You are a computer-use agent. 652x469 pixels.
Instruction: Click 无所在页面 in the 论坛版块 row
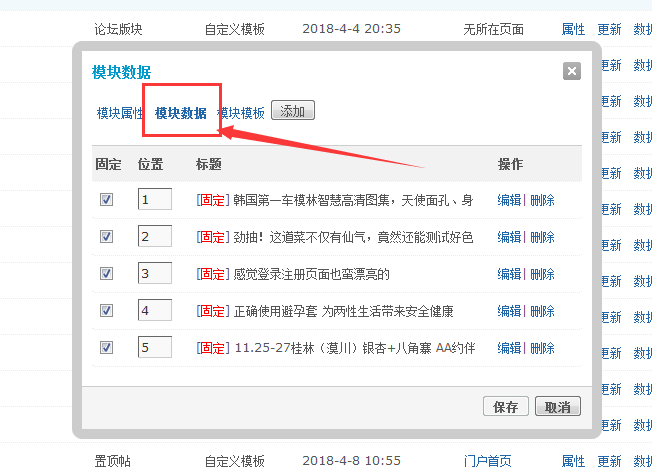pos(493,29)
